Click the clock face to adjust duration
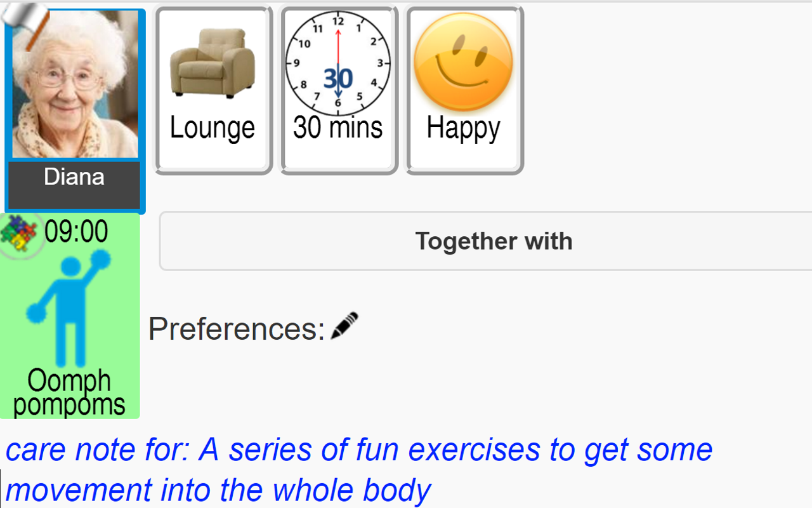 (x=338, y=63)
